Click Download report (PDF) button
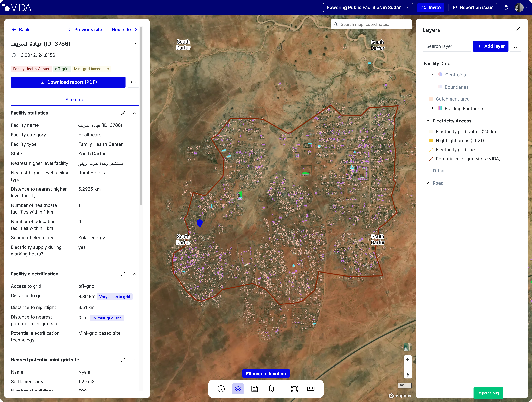The width and height of the screenshot is (532, 402). [x=68, y=82]
